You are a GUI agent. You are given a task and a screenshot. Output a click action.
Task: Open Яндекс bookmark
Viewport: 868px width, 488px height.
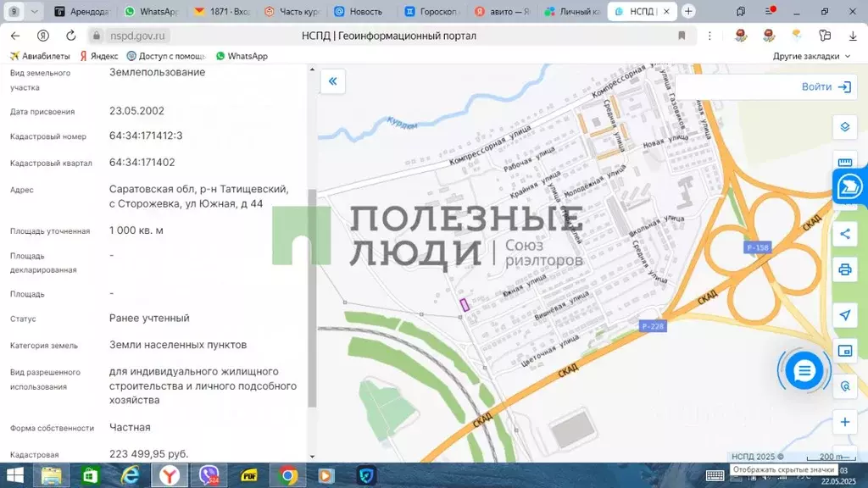(x=99, y=56)
